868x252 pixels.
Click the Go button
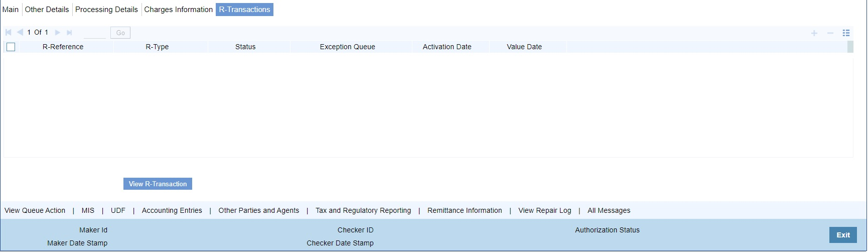tap(120, 33)
